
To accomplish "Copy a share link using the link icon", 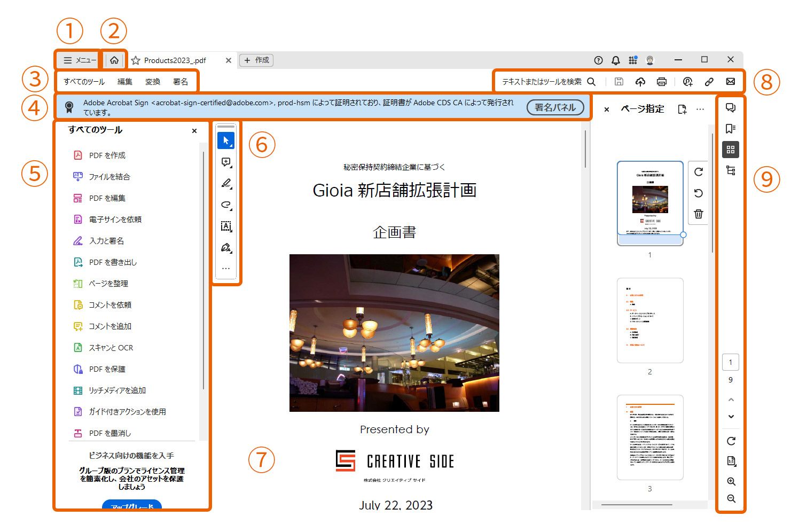I will 709,82.
